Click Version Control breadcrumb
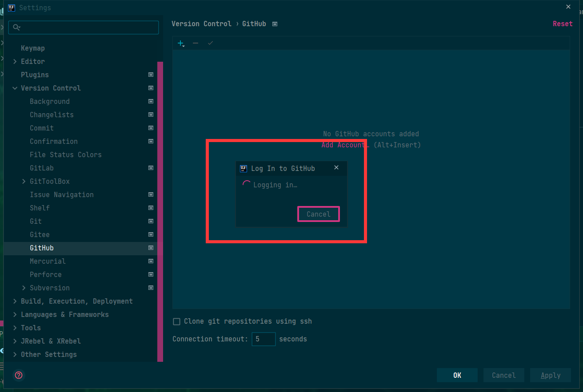 201,24
